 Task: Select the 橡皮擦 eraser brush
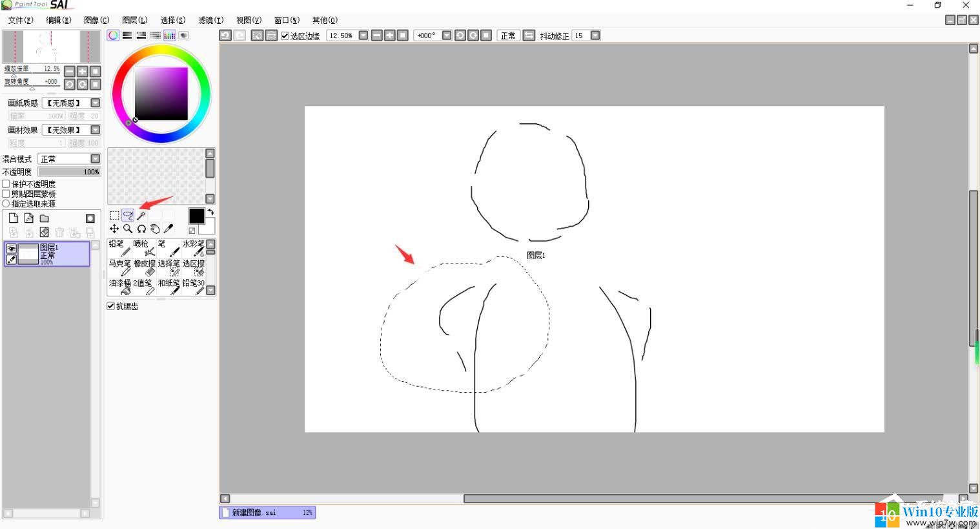point(145,267)
